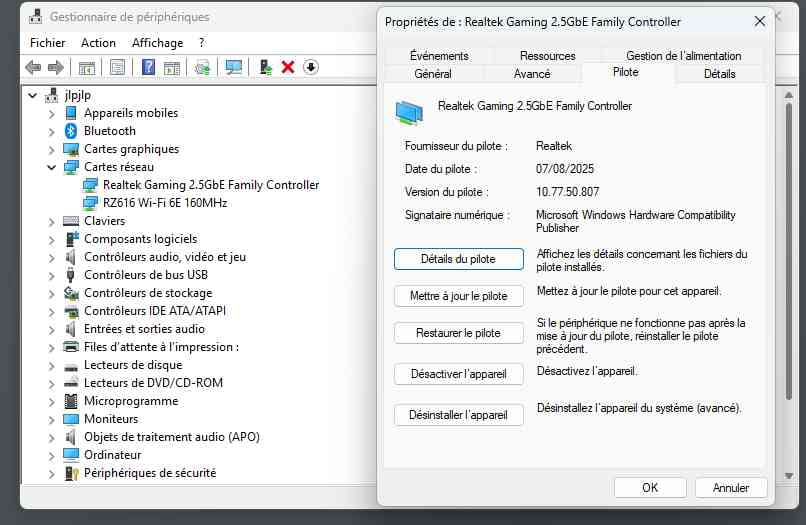
Task: Click the Properties sheet toolbar icon
Action: pyautogui.click(x=118, y=67)
